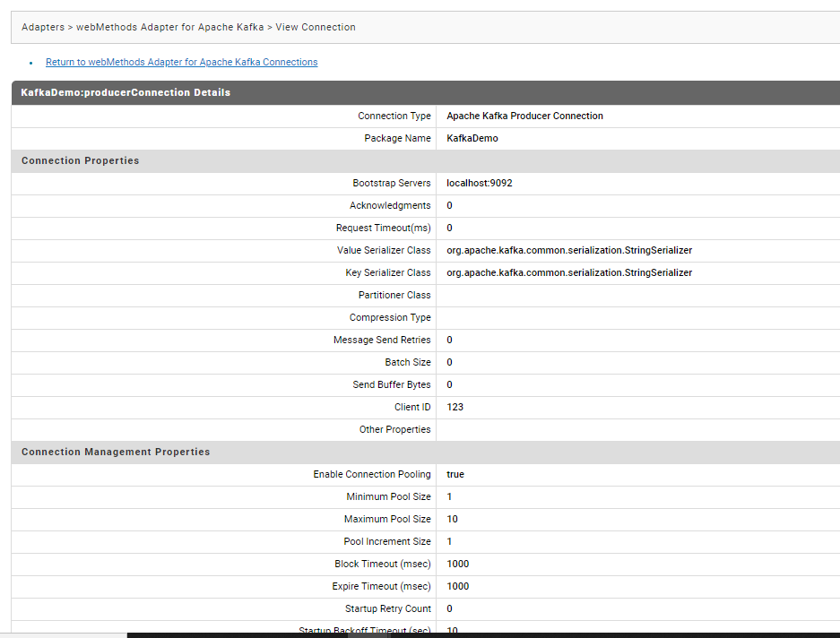Viewport: 840px width, 638px height.
Task: Click the Expire Timeout (msec) label
Action: coord(381,587)
